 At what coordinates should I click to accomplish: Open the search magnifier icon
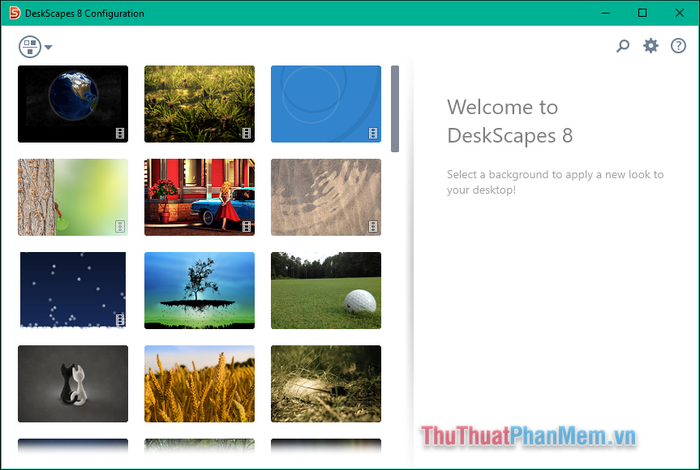pyautogui.click(x=623, y=46)
